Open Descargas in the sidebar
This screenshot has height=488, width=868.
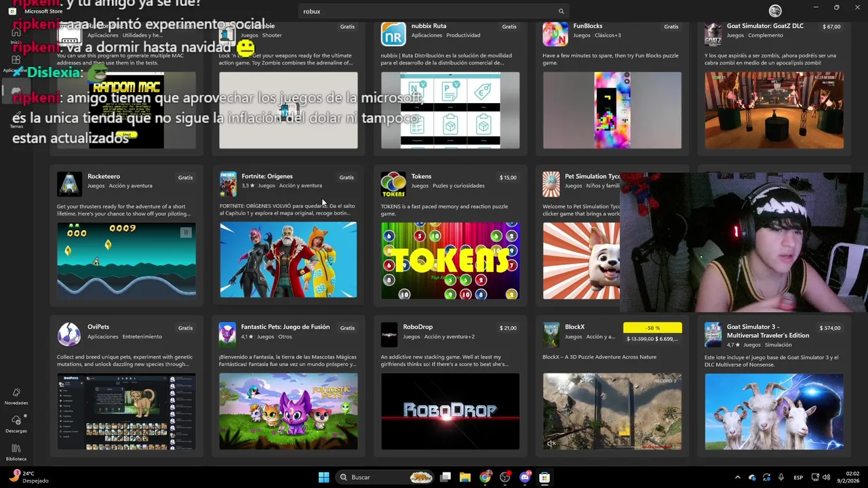[16, 424]
